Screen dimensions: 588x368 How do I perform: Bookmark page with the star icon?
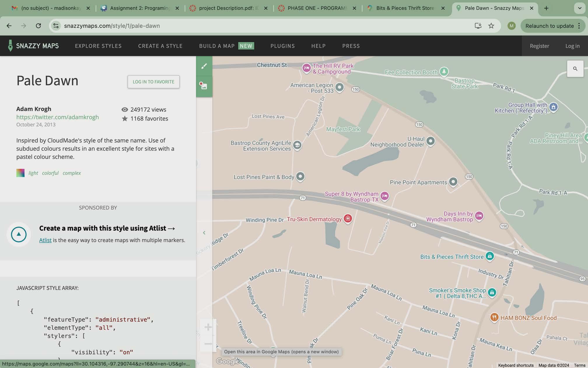tap(491, 26)
